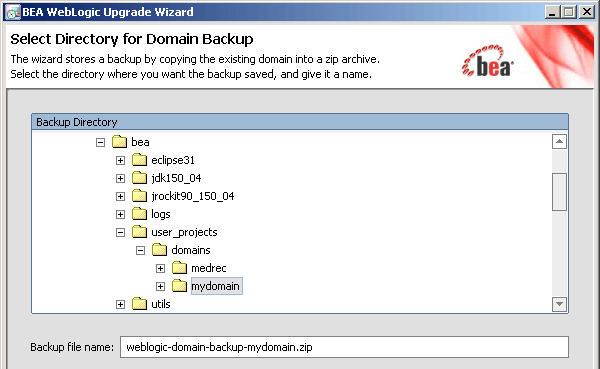The image size is (600, 369).
Task: Expand the utils folder node
Action: [120, 304]
